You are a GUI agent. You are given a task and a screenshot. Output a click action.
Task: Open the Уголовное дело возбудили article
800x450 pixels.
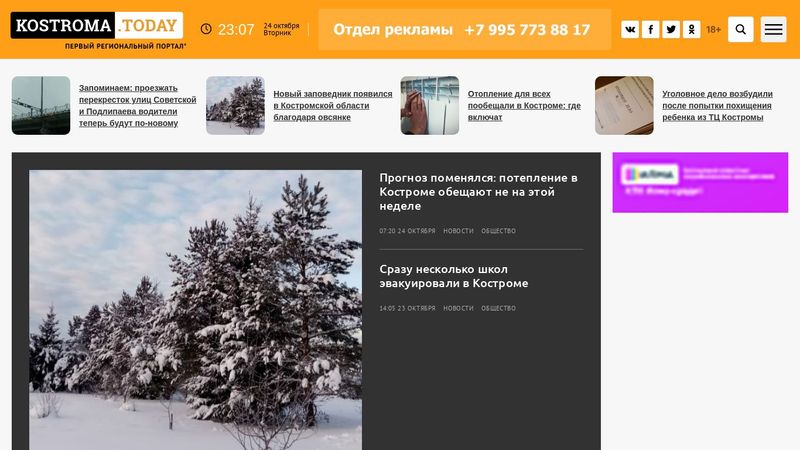click(717, 106)
